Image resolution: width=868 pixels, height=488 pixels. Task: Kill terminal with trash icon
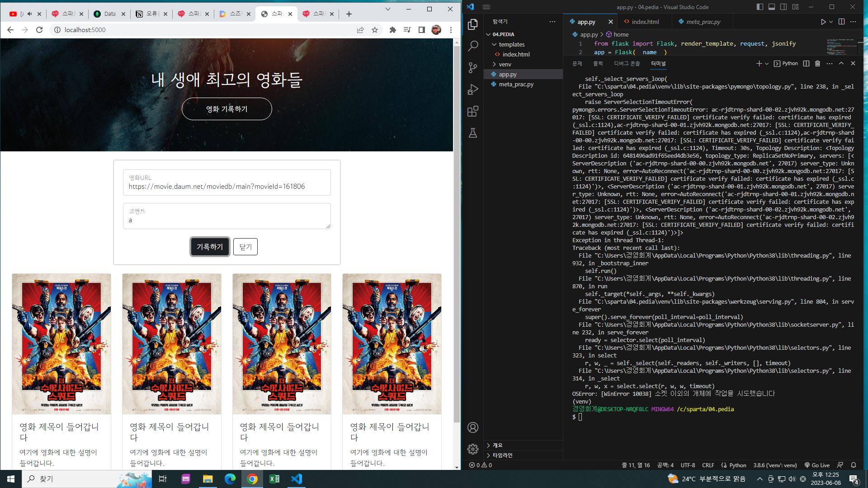pyautogui.click(x=817, y=64)
